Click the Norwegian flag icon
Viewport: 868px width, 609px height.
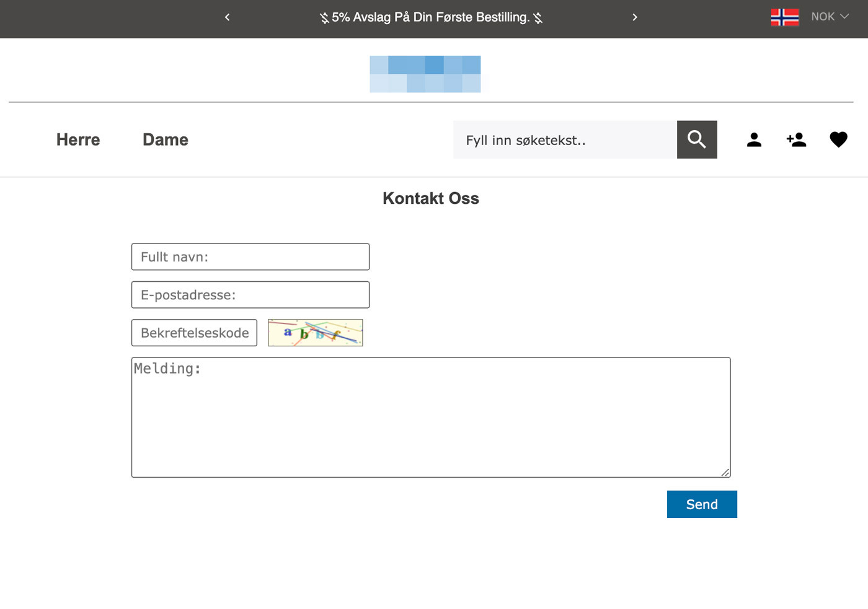click(784, 17)
